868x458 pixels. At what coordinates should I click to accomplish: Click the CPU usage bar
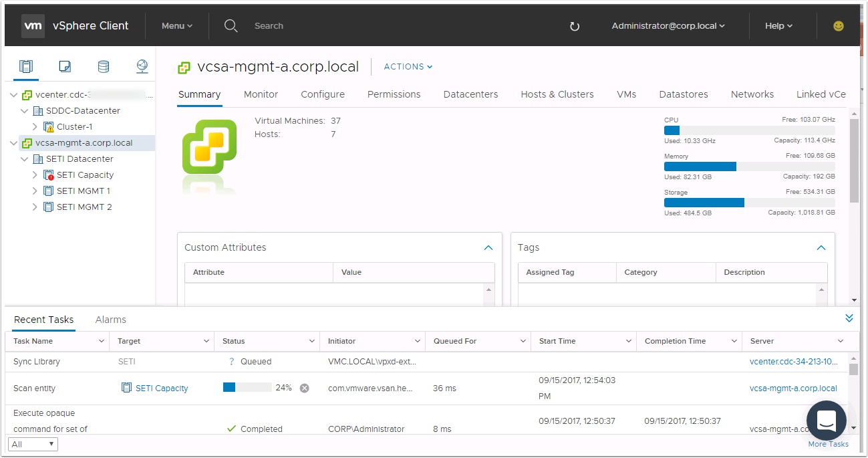pyautogui.click(x=750, y=130)
